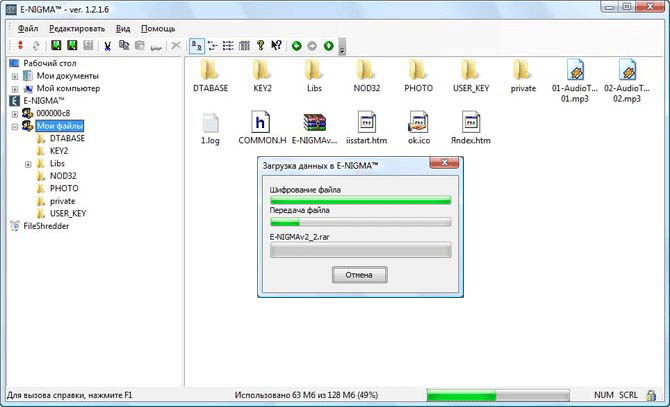
Task: Expand the 000000c8 tree node
Action: [15, 114]
